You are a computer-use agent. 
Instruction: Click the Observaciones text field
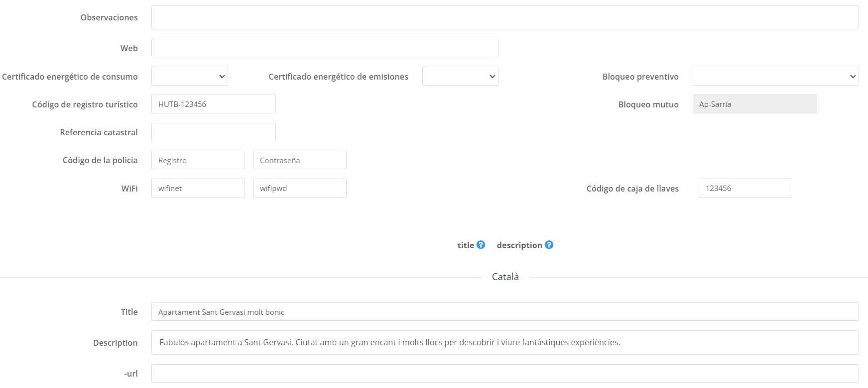point(504,17)
